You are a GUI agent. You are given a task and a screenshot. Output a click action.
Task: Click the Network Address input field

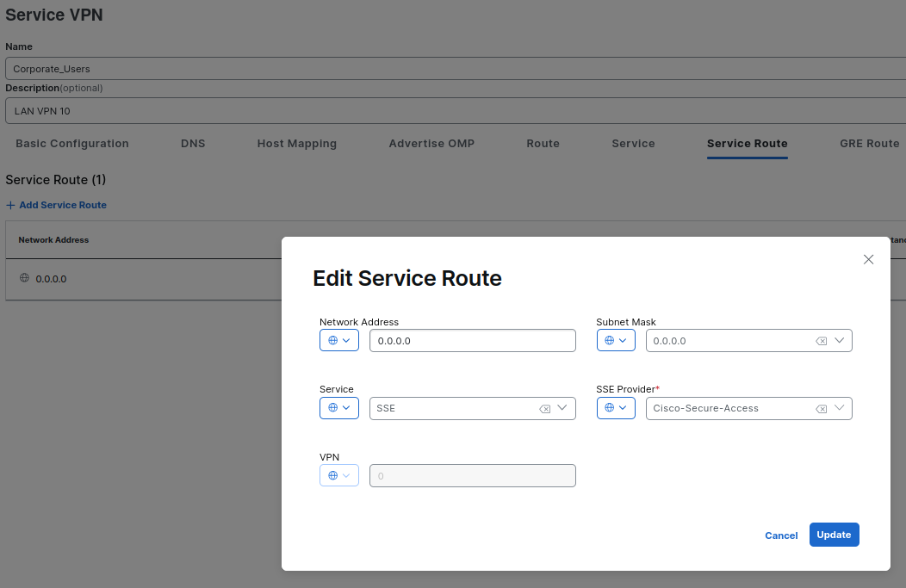click(x=472, y=341)
